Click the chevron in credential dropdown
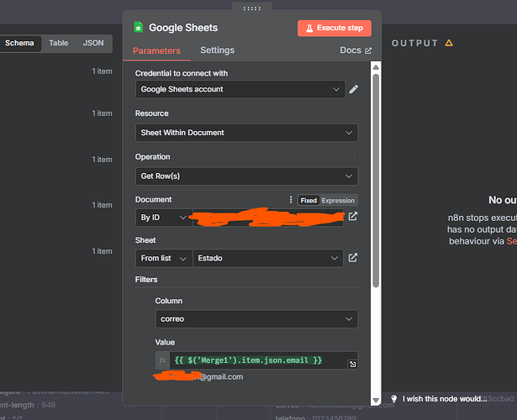The image size is (517, 420). 336,89
